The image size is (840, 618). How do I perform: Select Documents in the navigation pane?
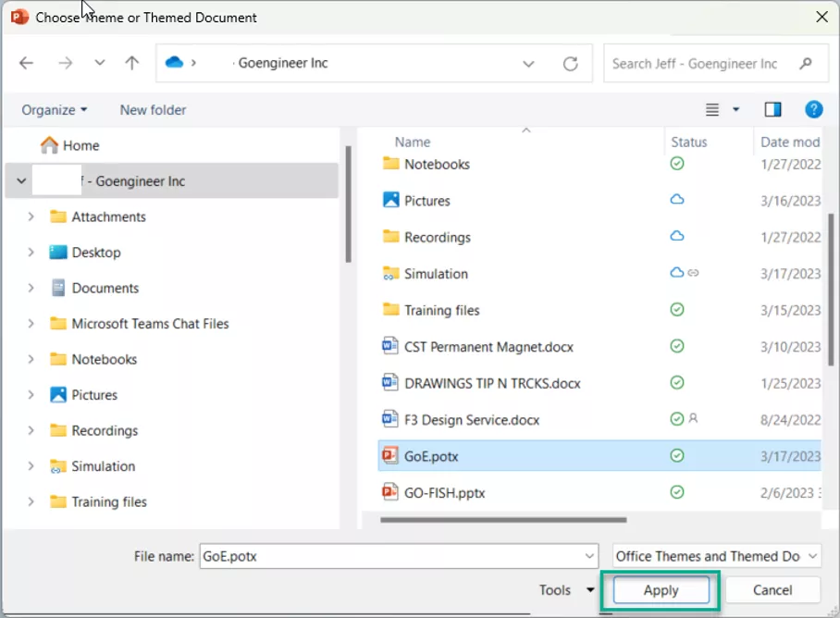[x=94, y=288]
